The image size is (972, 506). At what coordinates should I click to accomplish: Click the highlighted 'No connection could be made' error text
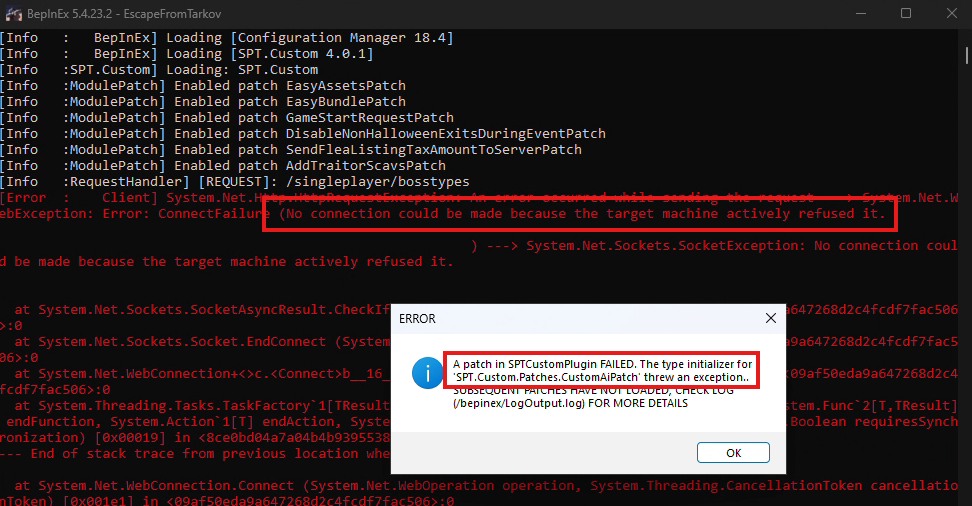(580, 214)
